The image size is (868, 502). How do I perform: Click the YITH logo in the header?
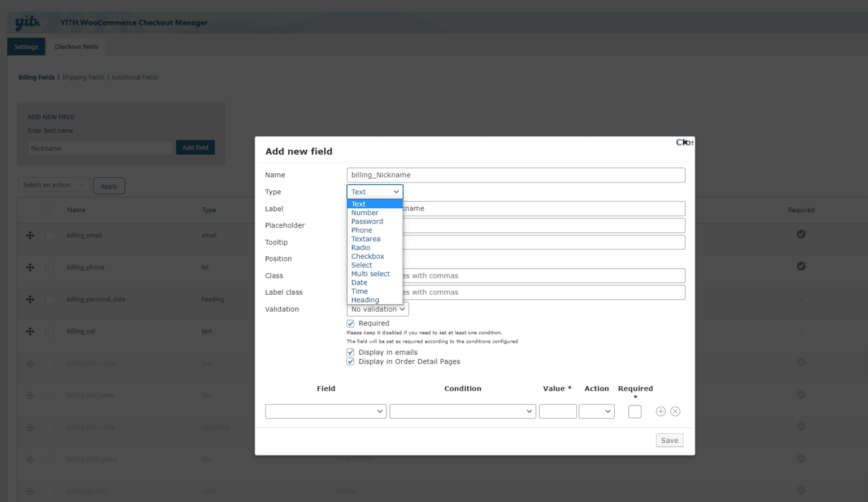click(x=27, y=22)
